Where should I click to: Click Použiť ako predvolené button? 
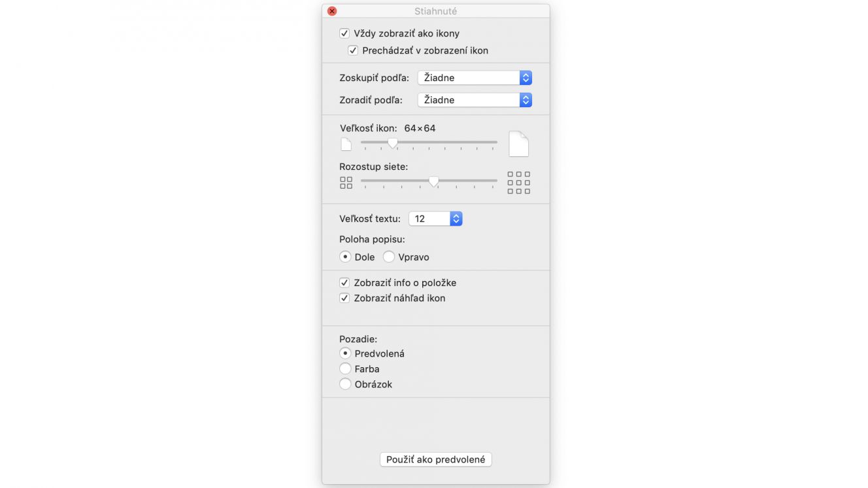click(436, 459)
